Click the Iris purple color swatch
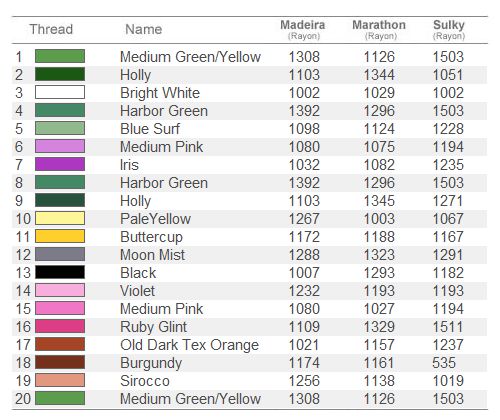Image resolution: width=500 pixels, height=420 pixels. coord(60,164)
